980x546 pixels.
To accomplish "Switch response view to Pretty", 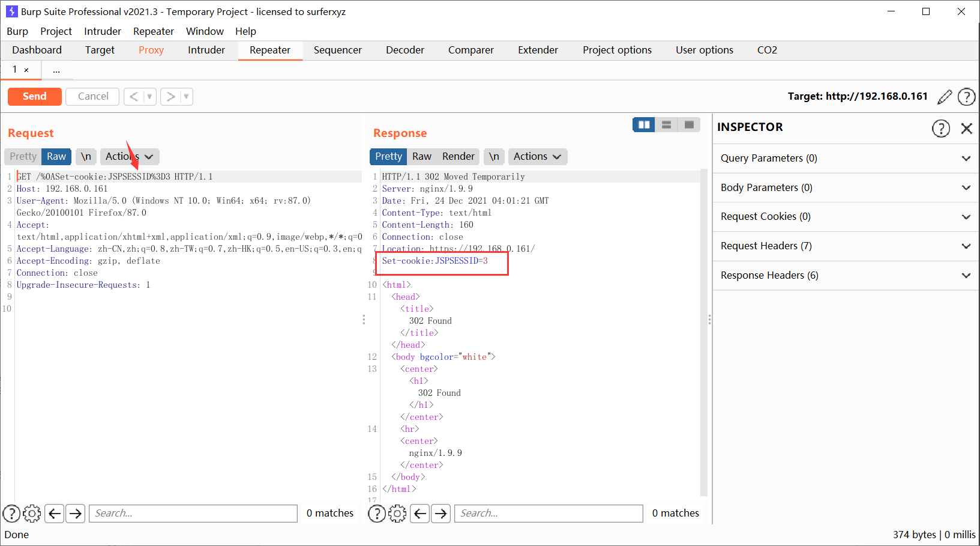I will point(388,157).
